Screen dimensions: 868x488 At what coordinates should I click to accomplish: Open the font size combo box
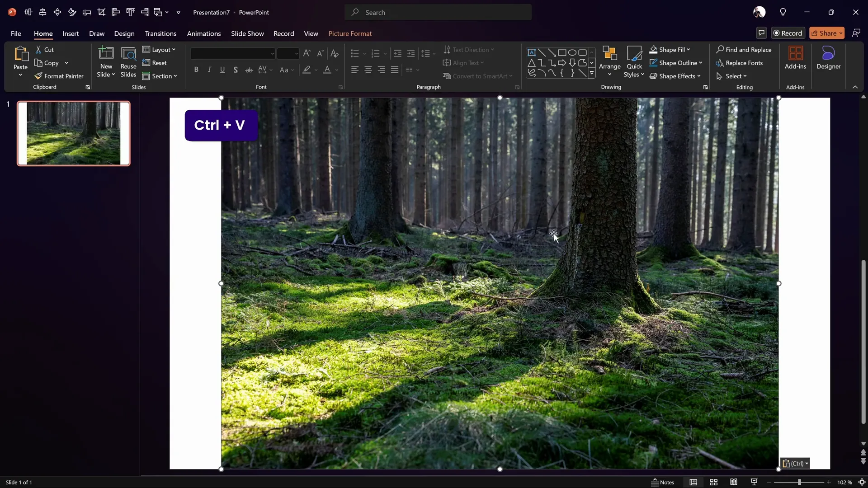tap(288, 53)
